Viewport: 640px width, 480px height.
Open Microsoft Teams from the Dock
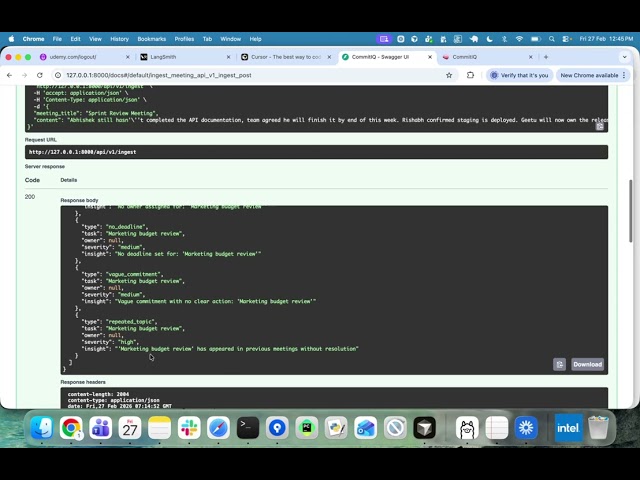pyautogui.click(x=100, y=427)
